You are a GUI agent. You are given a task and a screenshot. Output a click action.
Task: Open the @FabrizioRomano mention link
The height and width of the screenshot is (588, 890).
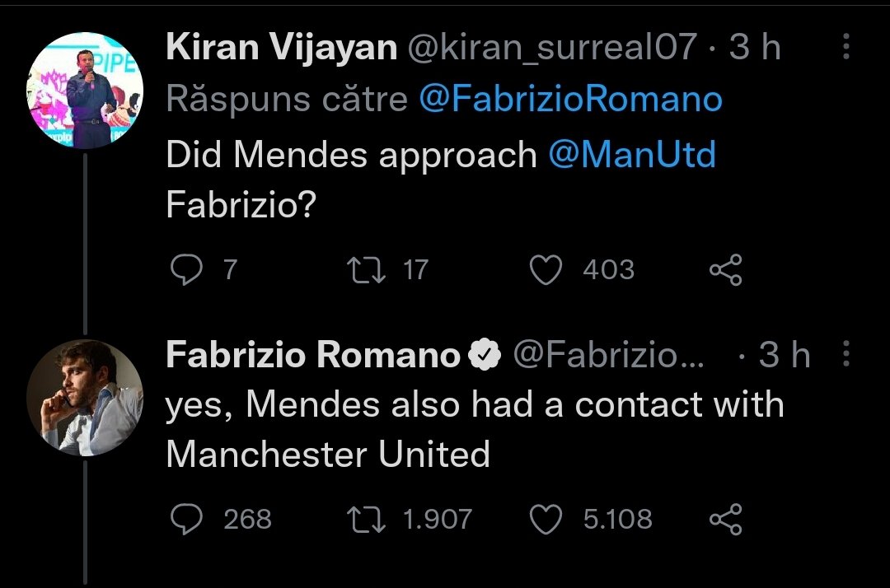click(570, 100)
